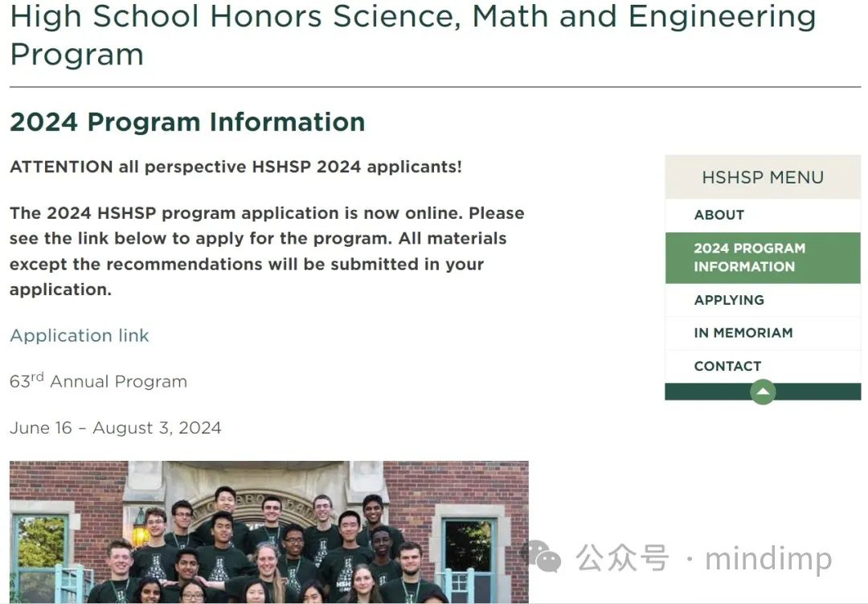Screen dimensions: 868x604
Task: Collapse the HSHSP menu with the up-arrow circle
Action: click(x=763, y=392)
